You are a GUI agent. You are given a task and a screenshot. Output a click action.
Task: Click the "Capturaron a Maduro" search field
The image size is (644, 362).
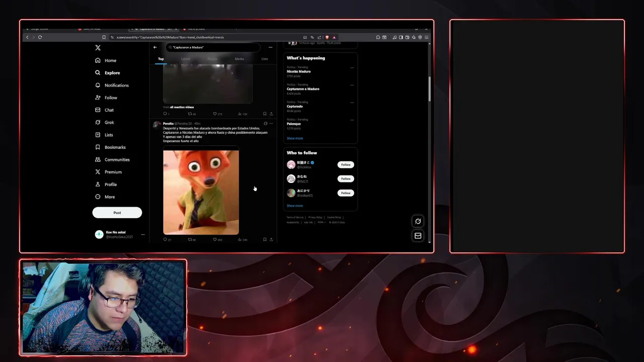tap(213, 47)
